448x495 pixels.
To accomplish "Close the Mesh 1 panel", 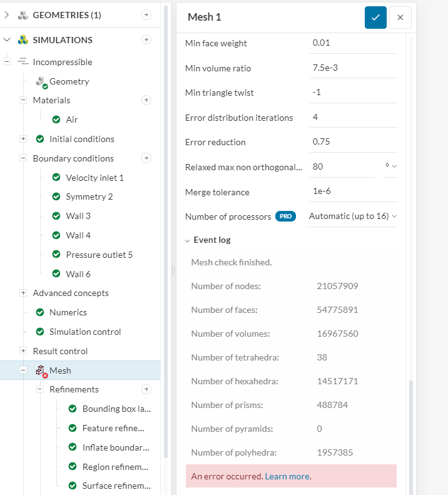I will coord(400,18).
